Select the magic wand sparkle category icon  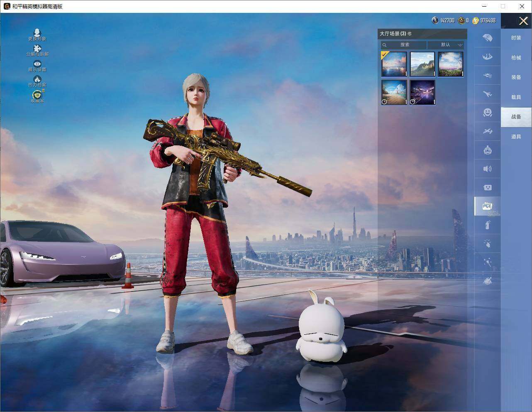[x=488, y=262]
